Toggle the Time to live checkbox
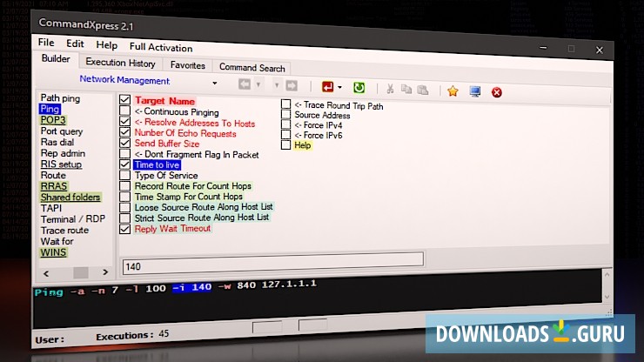644x362 pixels. [124, 164]
